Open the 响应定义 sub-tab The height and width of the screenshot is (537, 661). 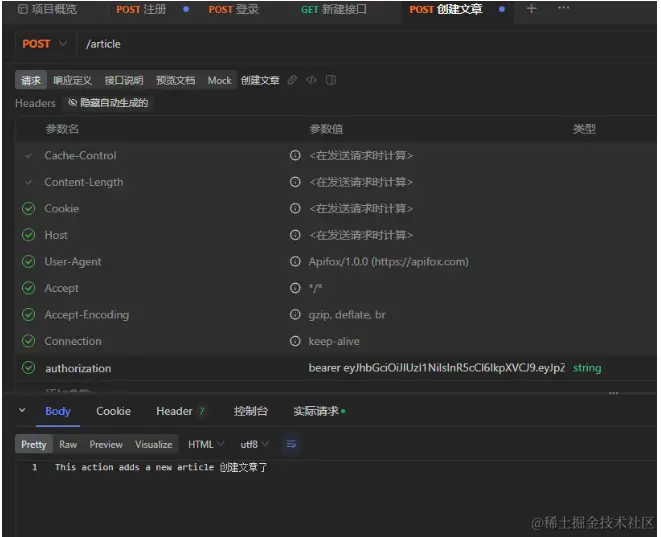click(73, 80)
